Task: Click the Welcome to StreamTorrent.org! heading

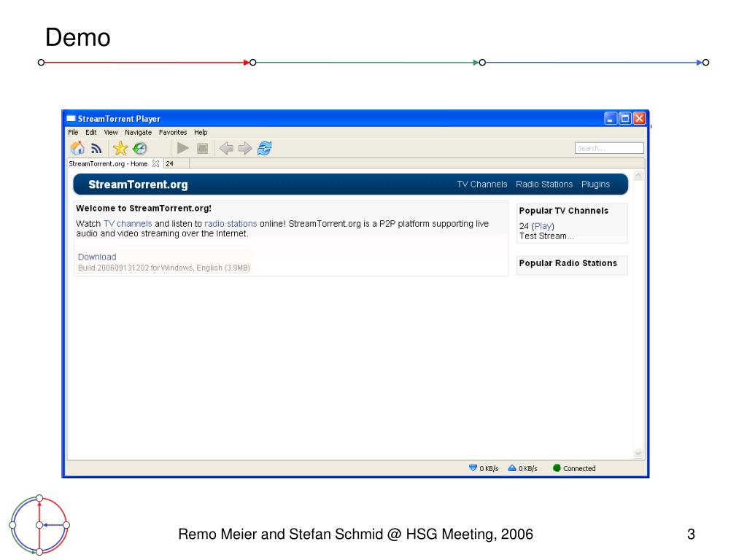Action: [x=144, y=208]
